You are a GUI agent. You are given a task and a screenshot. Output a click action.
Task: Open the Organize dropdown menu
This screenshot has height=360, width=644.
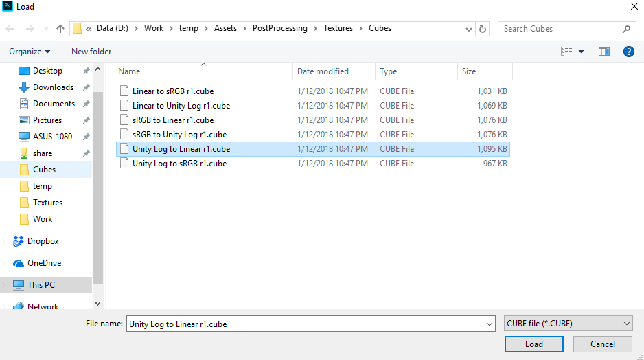click(x=30, y=52)
